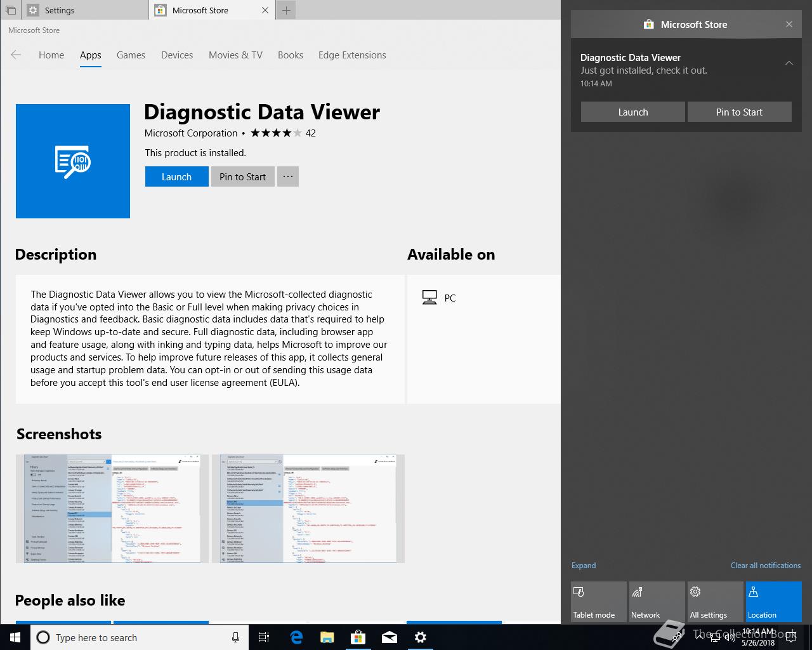Screen dimensions: 812x650
Task: Open Microsoft Store taskbar icon
Action: [358, 637]
